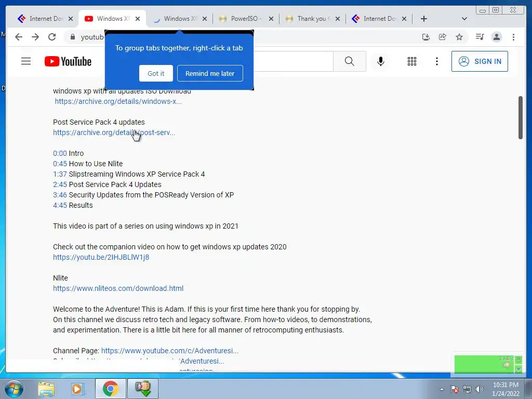Screen dimensions: 532x399
Task: Start voice search with the microphone icon
Action: point(381,61)
